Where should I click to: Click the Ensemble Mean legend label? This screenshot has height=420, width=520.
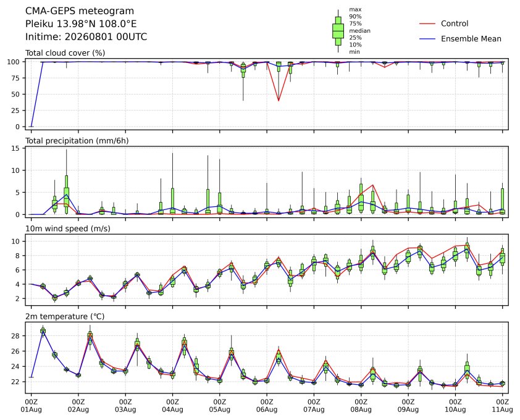(x=471, y=39)
